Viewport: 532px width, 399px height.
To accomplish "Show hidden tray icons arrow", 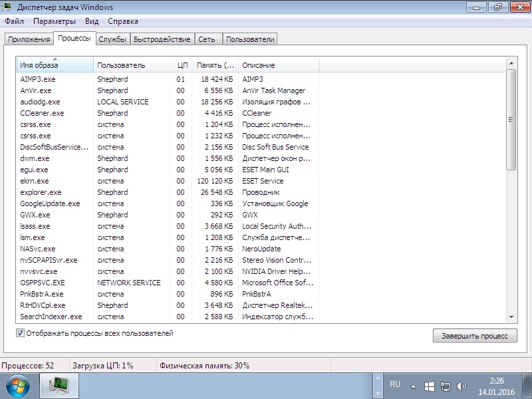I will pos(413,386).
